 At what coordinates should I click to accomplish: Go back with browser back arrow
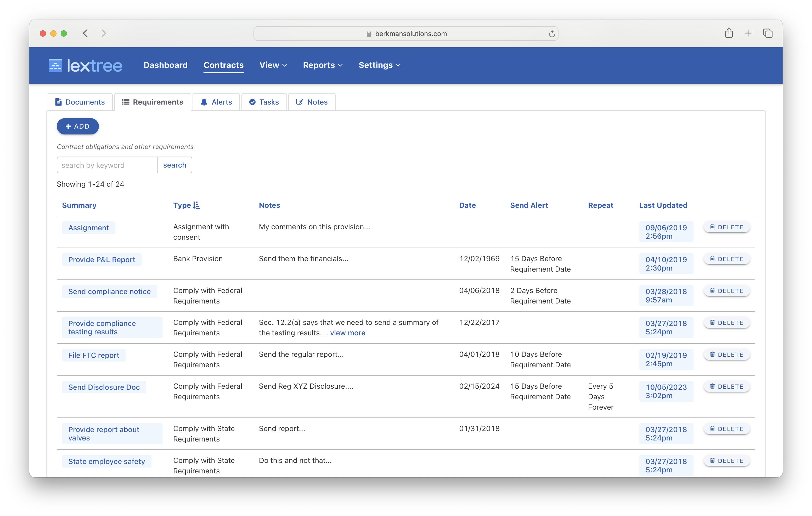[85, 33]
